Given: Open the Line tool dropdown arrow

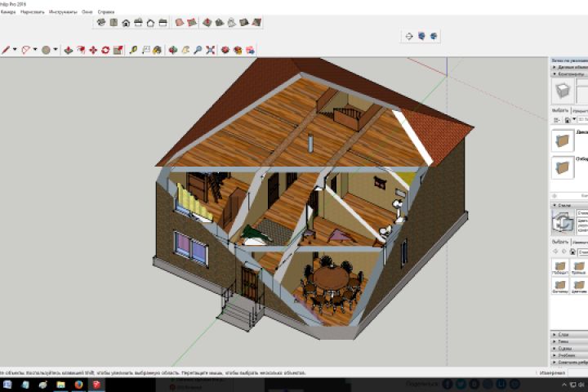Looking at the screenshot, I should pos(16,50).
